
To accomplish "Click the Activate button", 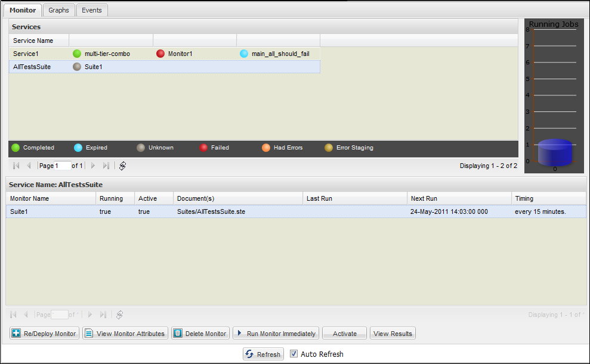I will point(344,333).
